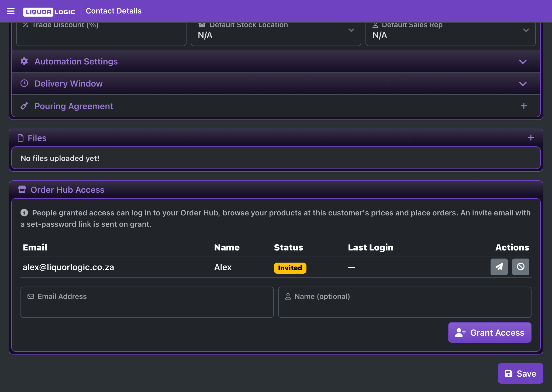Click the No files uploaded yet message
This screenshot has width=552, height=392.
pyautogui.click(x=60, y=158)
